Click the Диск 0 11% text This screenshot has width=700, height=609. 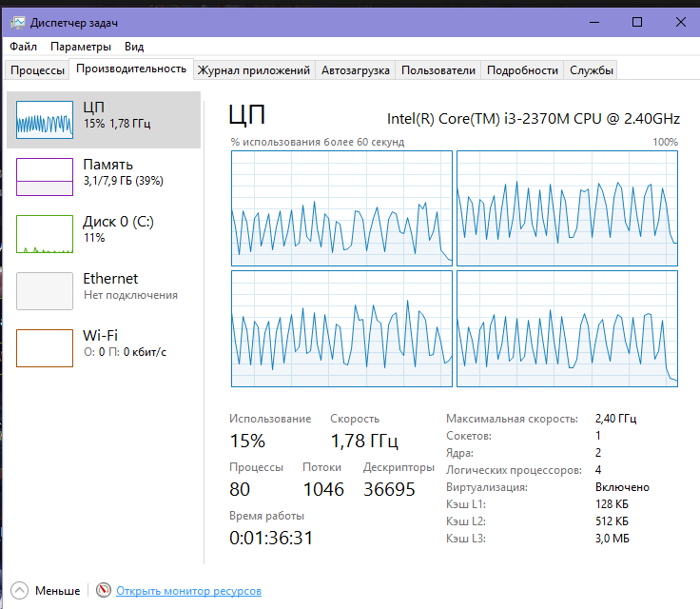[x=94, y=238]
